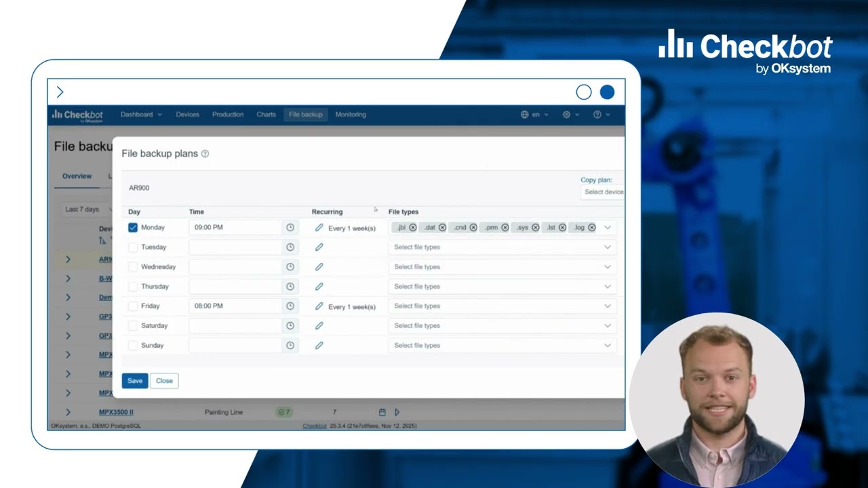868x488 pixels.
Task: Open the time picker clock for Wednesday
Action: pyautogui.click(x=290, y=267)
